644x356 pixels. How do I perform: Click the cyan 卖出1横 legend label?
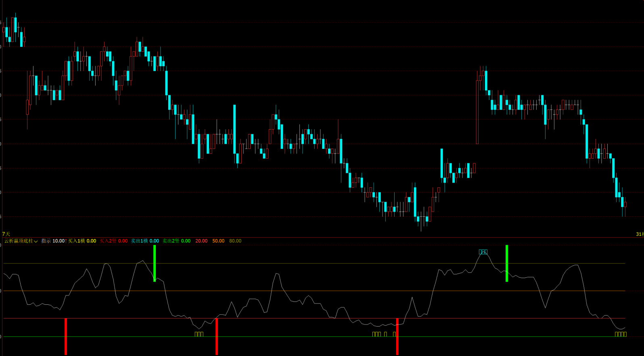pos(139,241)
